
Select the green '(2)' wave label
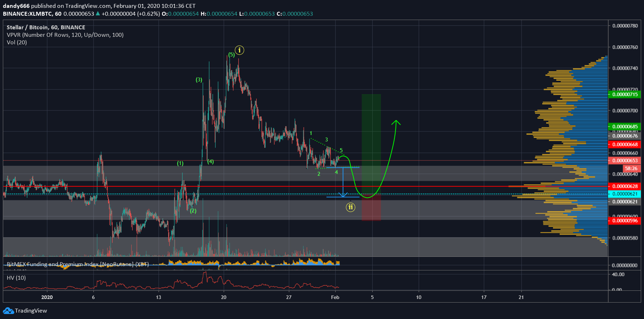[193, 211]
